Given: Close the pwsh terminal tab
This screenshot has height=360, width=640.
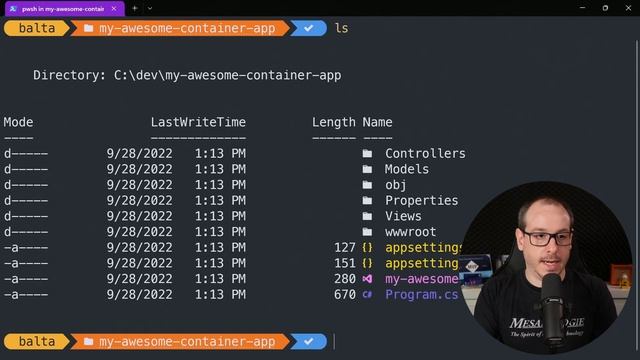Looking at the screenshot, I should click(114, 9).
